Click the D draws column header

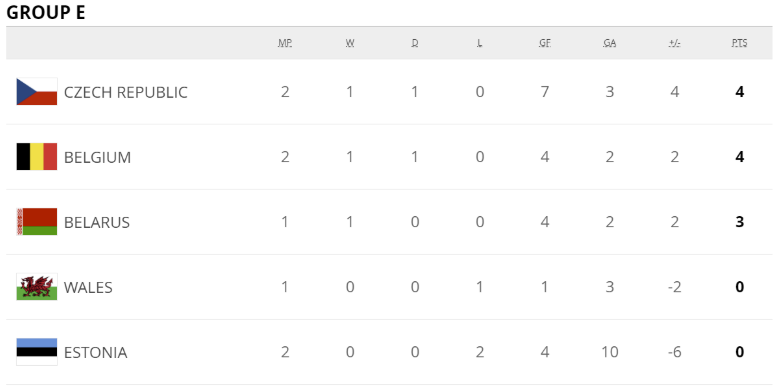pyautogui.click(x=415, y=43)
